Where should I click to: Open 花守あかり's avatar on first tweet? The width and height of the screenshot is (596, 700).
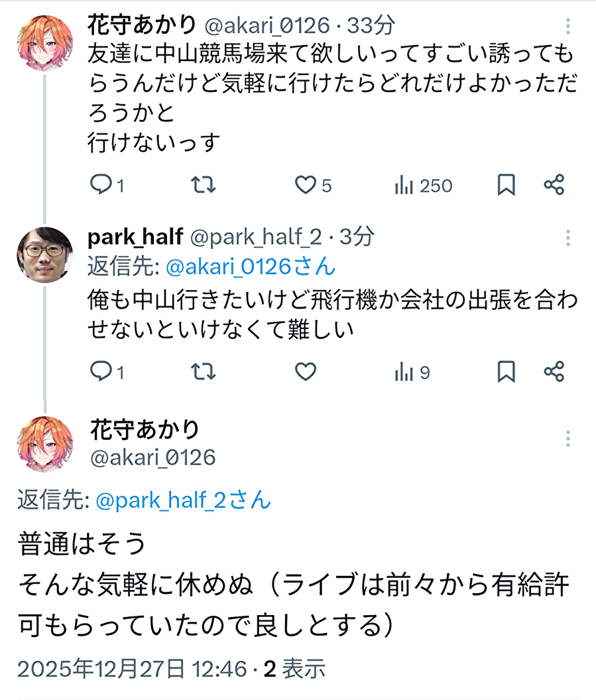[44, 42]
